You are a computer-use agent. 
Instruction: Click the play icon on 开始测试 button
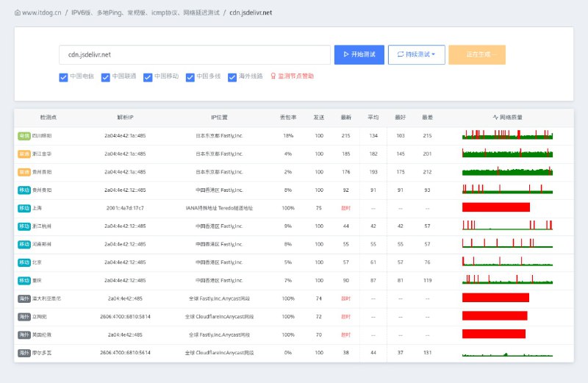[x=345, y=54]
